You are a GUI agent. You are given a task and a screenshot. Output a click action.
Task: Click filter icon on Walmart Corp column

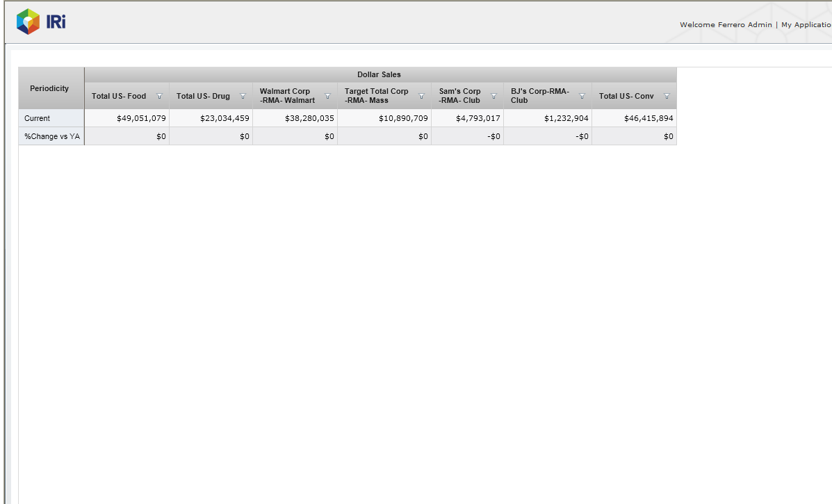[327, 96]
